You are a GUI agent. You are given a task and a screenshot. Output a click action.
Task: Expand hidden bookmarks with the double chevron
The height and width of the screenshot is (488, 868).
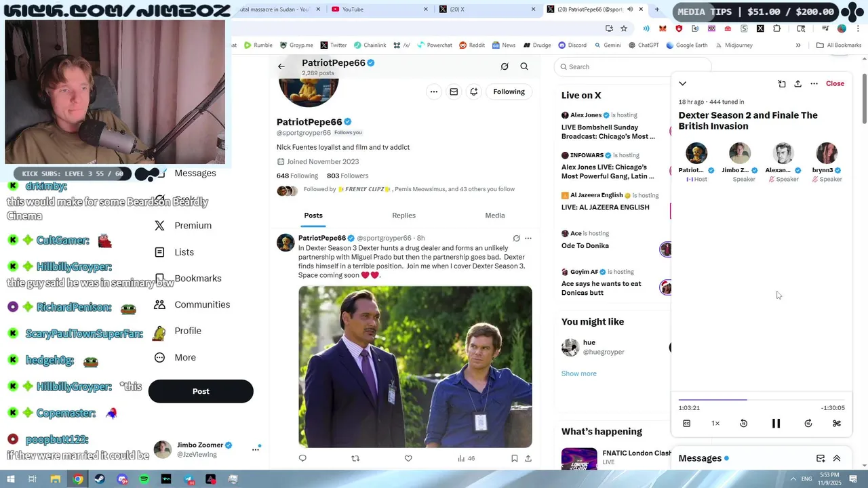click(x=798, y=45)
